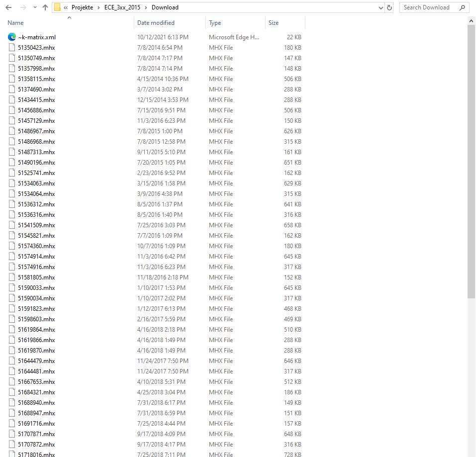
Task: Sort files by Type column
Action: coord(214,22)
